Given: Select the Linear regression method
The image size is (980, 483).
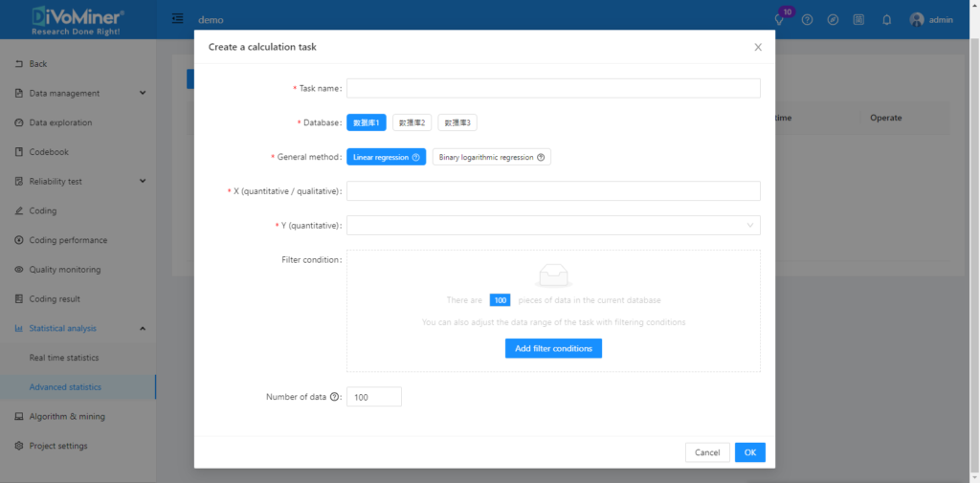Looking at the screenshot, I should click(387, 157).
